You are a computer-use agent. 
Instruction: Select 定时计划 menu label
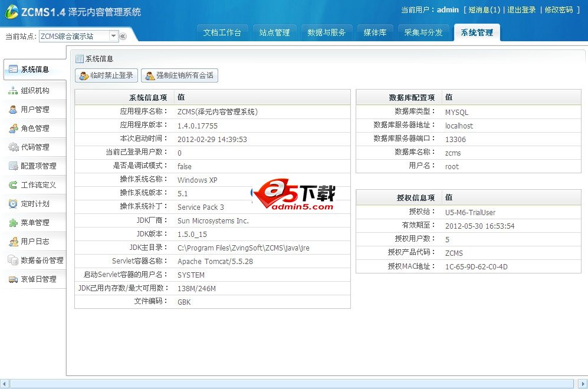(x=35, y=203)
